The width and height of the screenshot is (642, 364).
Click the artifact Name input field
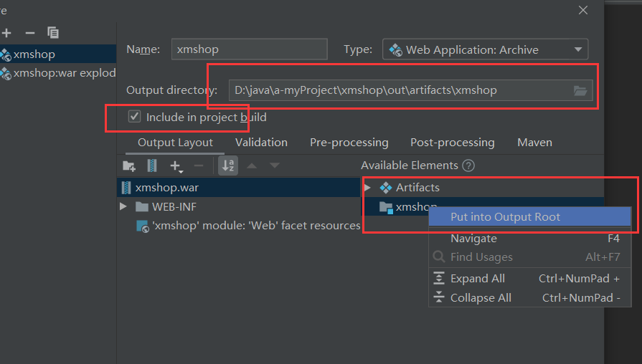(x=250, y=49)
